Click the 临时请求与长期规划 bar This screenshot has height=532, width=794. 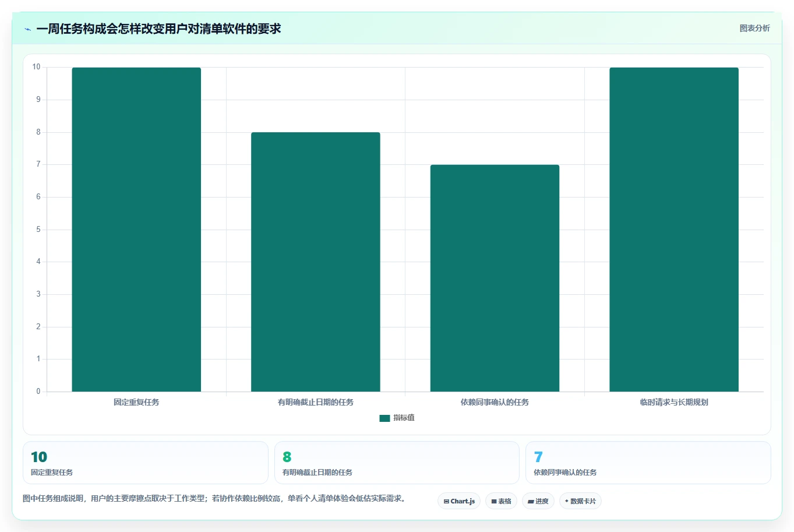tap(674, 230)
